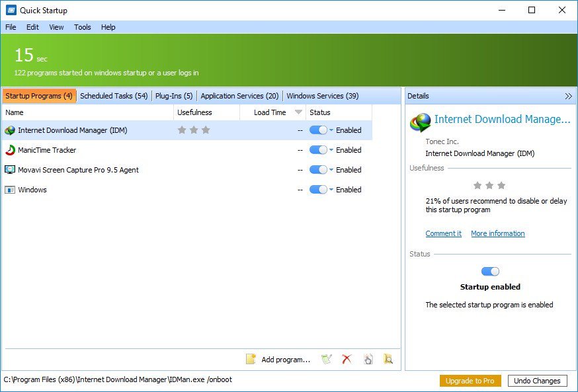The image size is (578, 392).
Task: Toggle the Startup enabled switch in Details
Action: coord(490,272)
